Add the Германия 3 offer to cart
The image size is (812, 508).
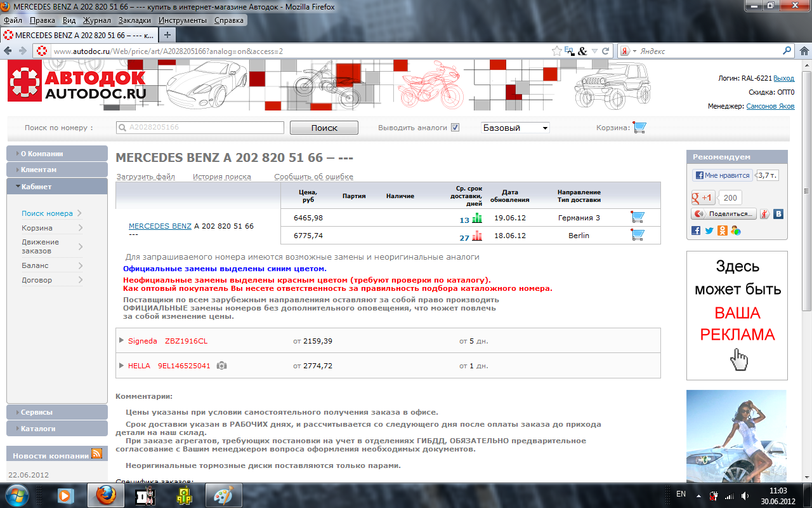[637, 217]
